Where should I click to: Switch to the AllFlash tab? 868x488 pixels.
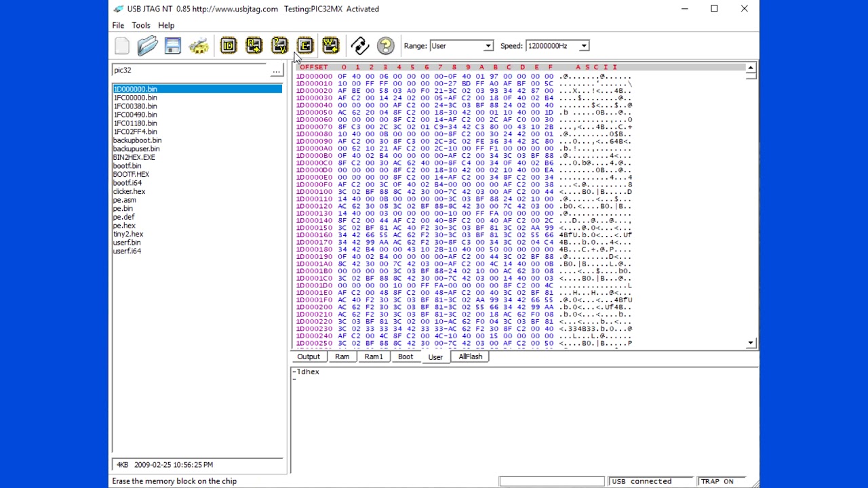[470, 357]
